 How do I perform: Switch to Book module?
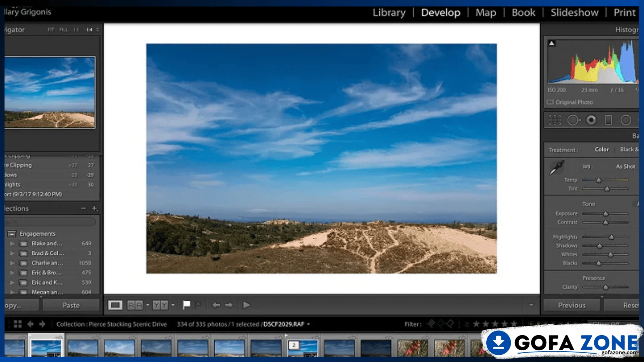click(523, 12)
